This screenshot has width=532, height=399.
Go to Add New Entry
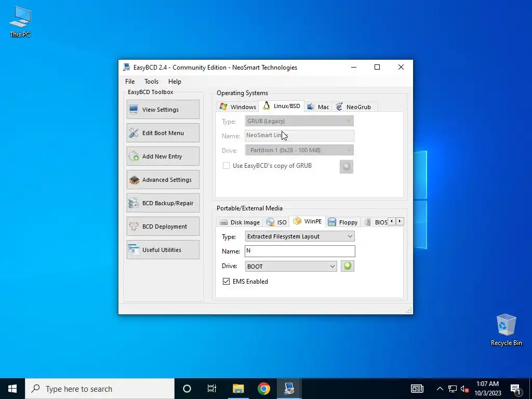coord(163,156)
